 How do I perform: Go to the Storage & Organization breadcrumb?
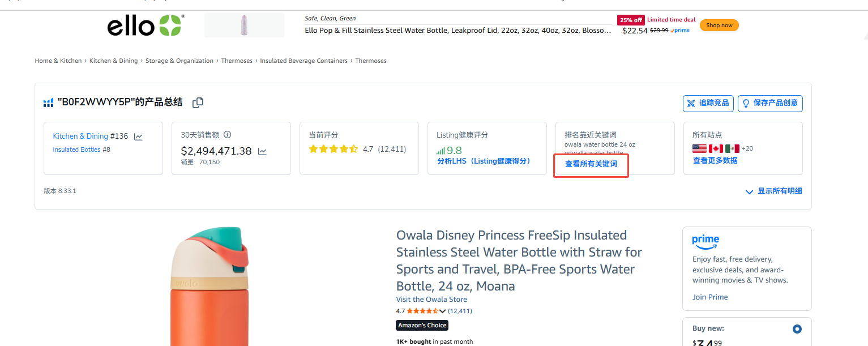pyautogui.click(x=179, y=61)
